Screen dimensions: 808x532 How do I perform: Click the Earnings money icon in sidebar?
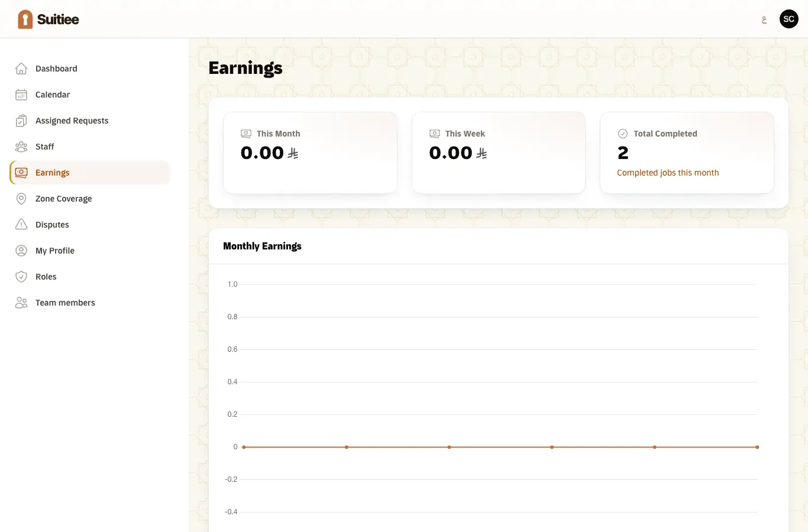tap(21, 173)
